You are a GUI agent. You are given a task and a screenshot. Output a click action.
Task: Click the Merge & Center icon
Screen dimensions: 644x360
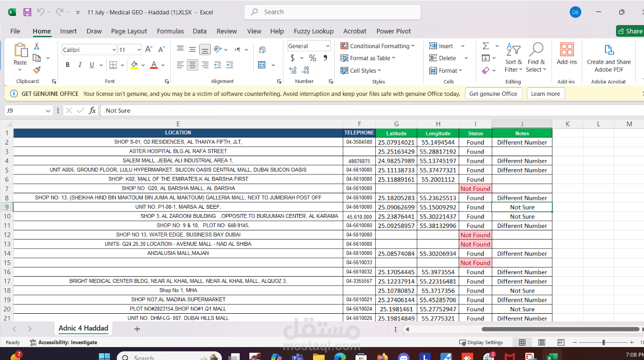coord(262,65)
